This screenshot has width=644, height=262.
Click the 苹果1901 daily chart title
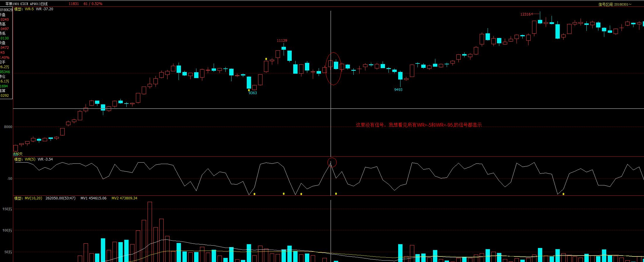26,4
